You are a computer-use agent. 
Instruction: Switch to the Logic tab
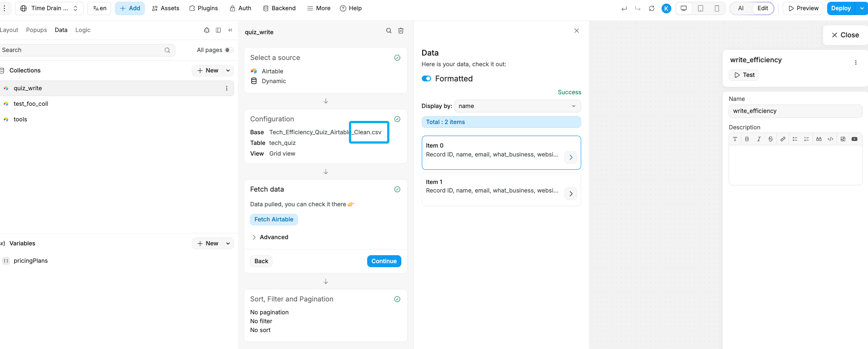(83, 30)
